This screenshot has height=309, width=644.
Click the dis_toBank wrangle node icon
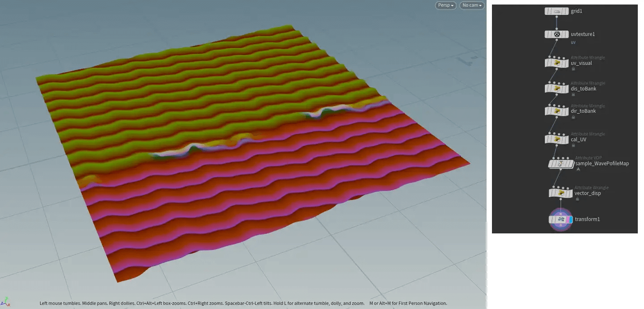557,89
